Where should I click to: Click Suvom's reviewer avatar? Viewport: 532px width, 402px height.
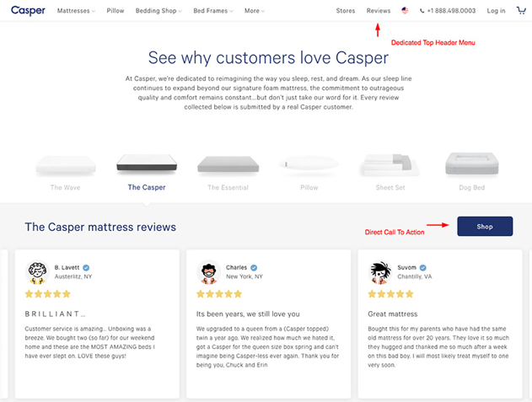[380, 272]
